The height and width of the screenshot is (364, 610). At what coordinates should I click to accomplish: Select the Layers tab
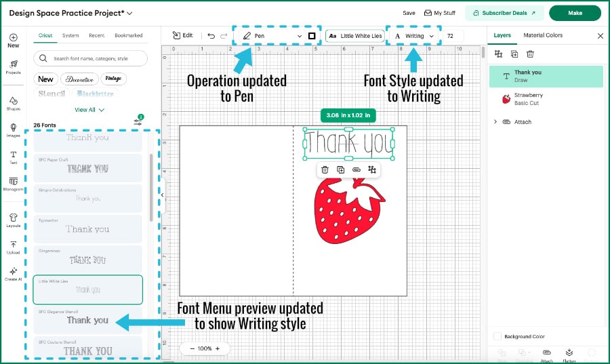coord(502,35)
